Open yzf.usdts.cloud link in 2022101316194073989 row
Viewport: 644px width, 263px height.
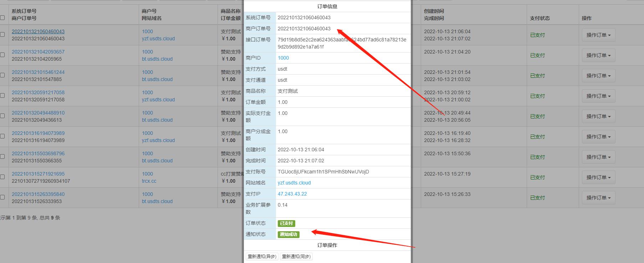pos(158,140)
